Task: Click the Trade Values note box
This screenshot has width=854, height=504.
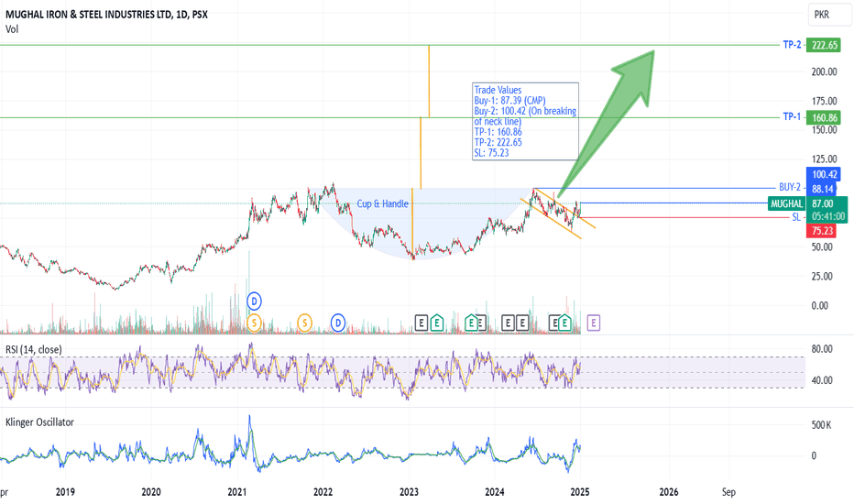Action: 525,121
